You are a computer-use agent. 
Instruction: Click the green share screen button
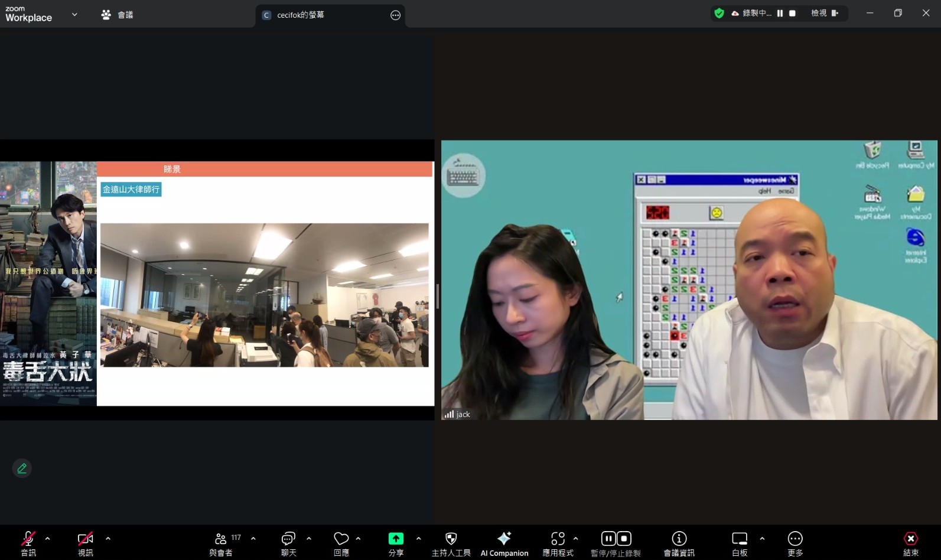click(396, 542)
